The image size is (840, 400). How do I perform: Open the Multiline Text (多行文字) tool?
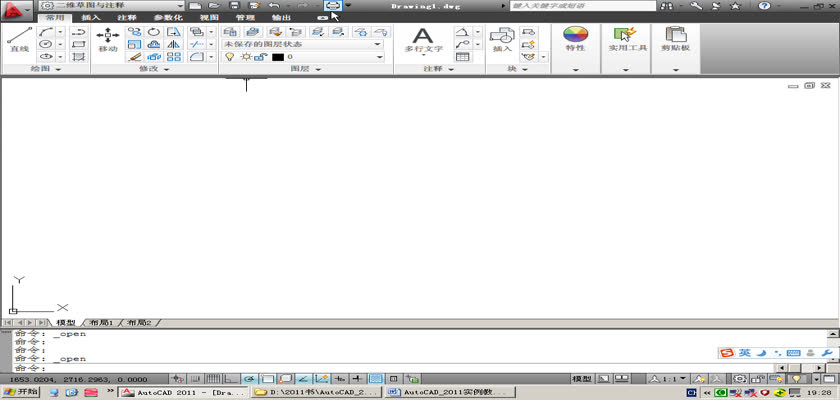[x=423, y=40]
